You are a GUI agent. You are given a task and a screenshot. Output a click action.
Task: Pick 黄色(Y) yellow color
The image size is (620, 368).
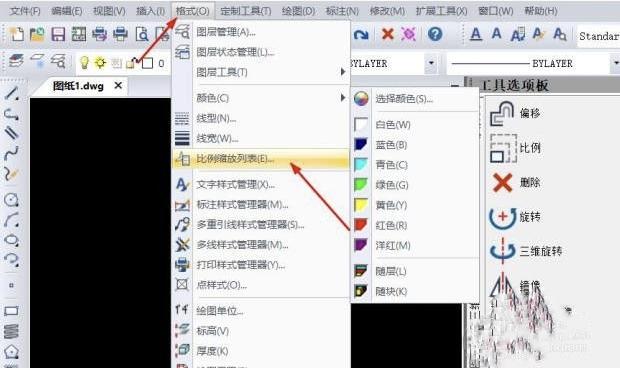[x=415, y=205]
